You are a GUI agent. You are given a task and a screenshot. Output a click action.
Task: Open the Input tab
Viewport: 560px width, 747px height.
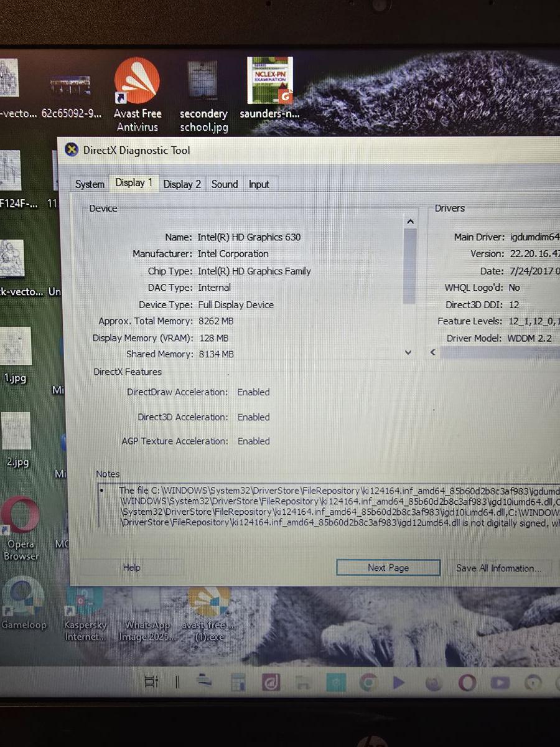pyautogui.click(x=259, y=184)
